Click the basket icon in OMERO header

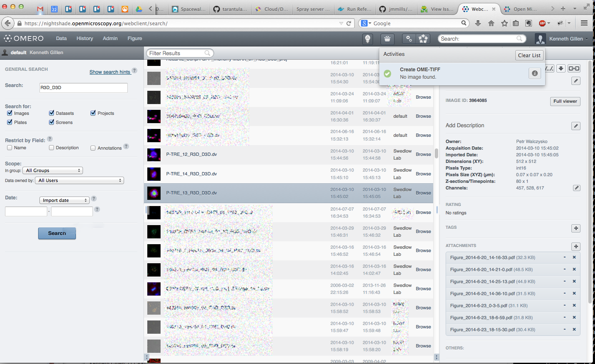pyautogui.click(x=387, y=39)
